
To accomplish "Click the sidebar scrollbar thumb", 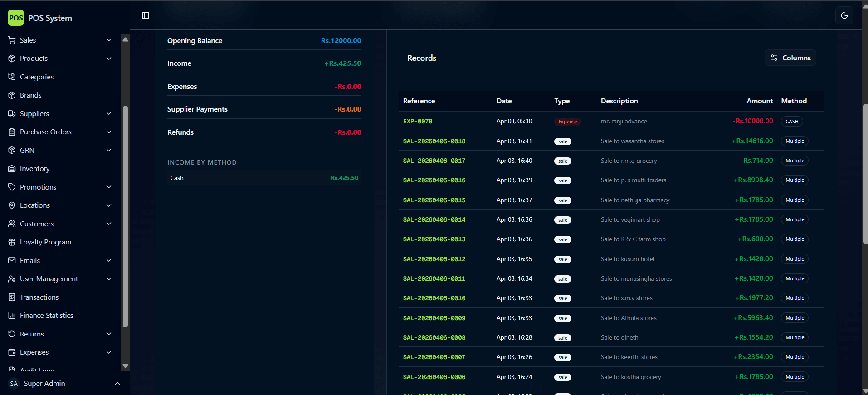I will (126, 216).
